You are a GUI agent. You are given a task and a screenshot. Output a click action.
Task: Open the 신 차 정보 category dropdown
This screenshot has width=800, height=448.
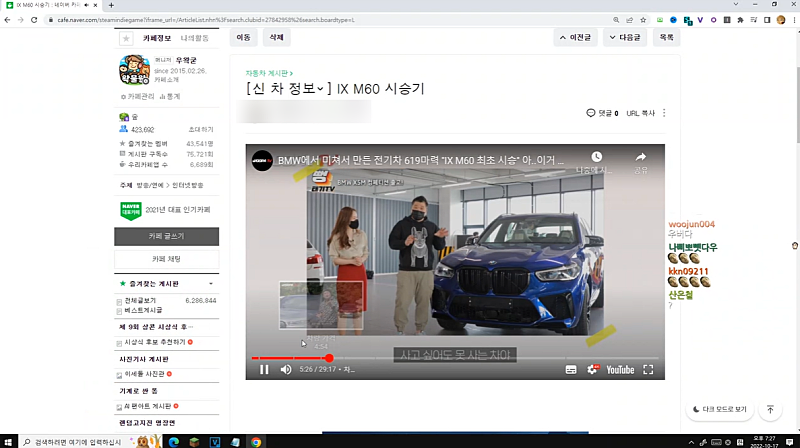(288, 89)
